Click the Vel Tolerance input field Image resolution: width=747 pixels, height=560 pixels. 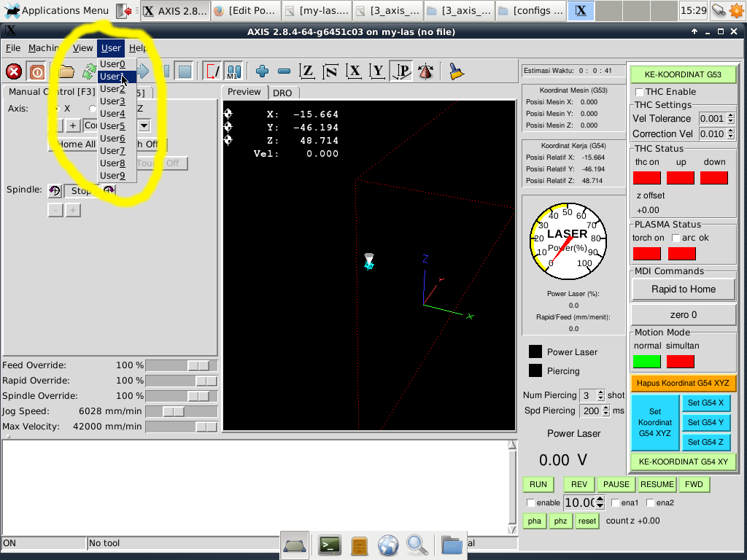[x=711, y=119]
